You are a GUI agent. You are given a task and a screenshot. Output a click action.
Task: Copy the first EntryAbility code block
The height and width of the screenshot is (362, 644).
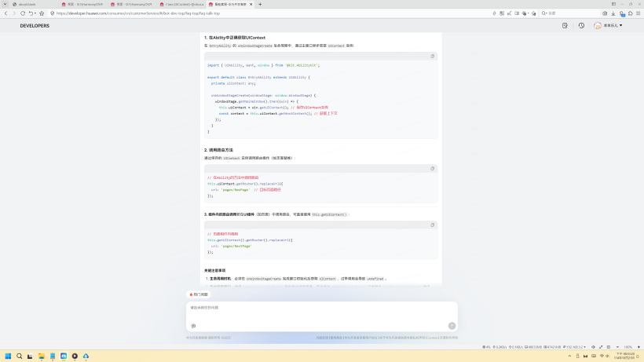point(432,57)
